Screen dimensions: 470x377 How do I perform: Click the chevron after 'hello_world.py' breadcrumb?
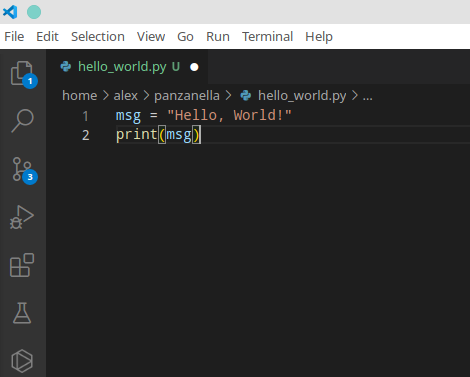(355, 96)
